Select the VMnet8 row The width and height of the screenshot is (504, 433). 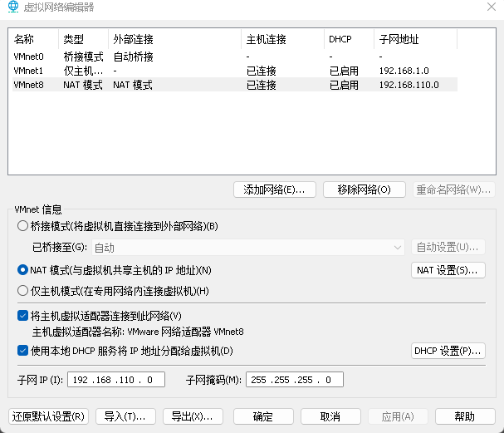235,85
